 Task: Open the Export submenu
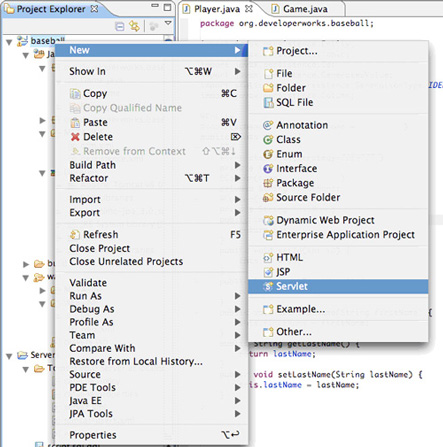(x=151, y=213)
